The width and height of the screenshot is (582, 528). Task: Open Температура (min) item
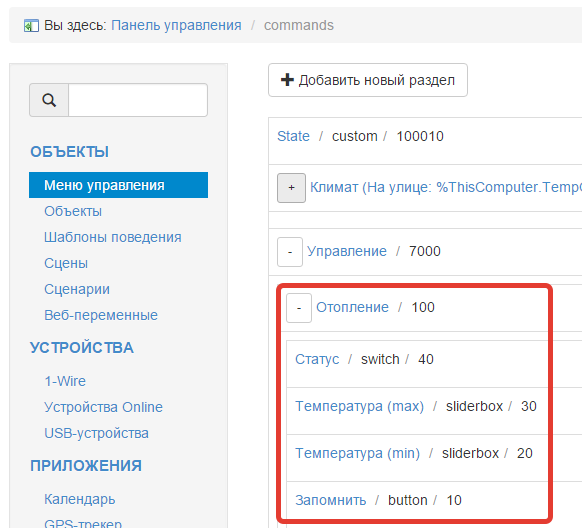pos(357,453)
